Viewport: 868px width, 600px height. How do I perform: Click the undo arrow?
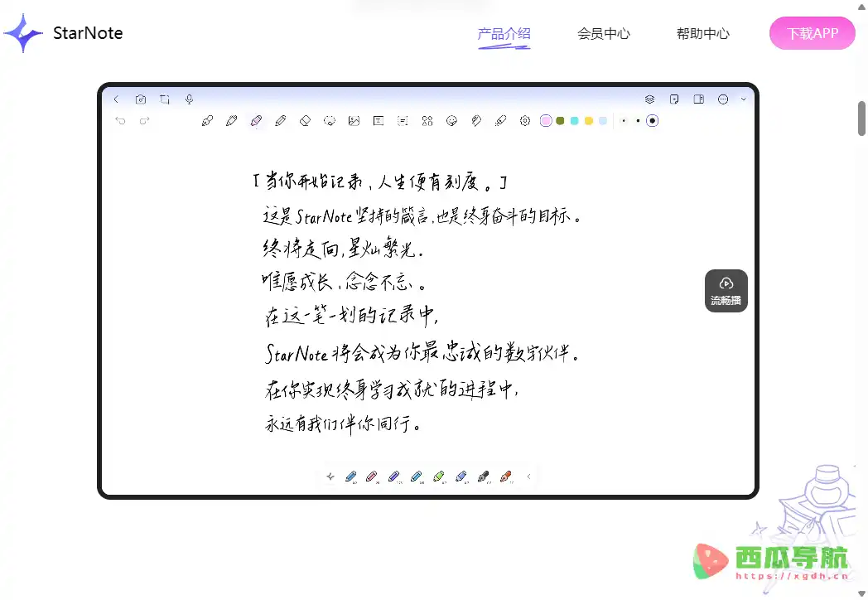[120, 121]
